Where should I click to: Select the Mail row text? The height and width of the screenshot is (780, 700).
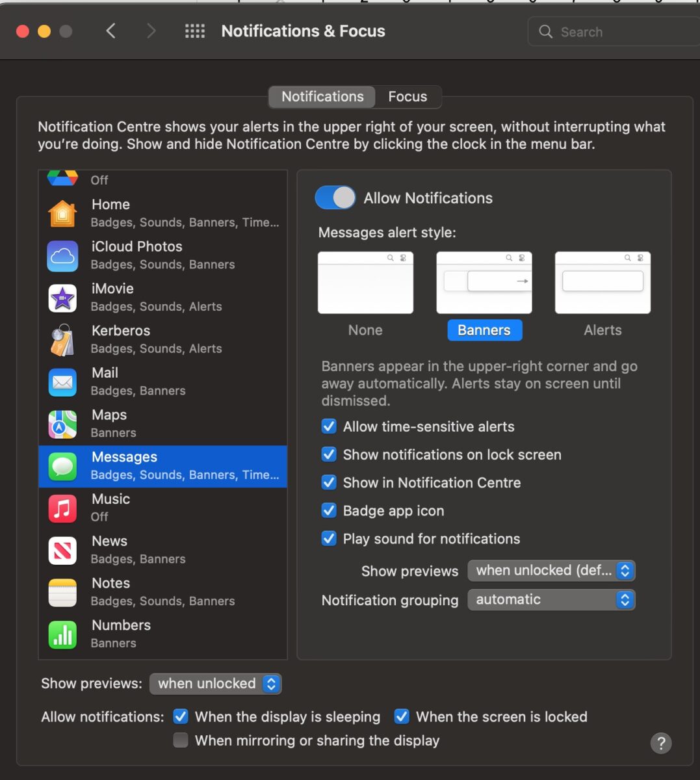point(138,382)
